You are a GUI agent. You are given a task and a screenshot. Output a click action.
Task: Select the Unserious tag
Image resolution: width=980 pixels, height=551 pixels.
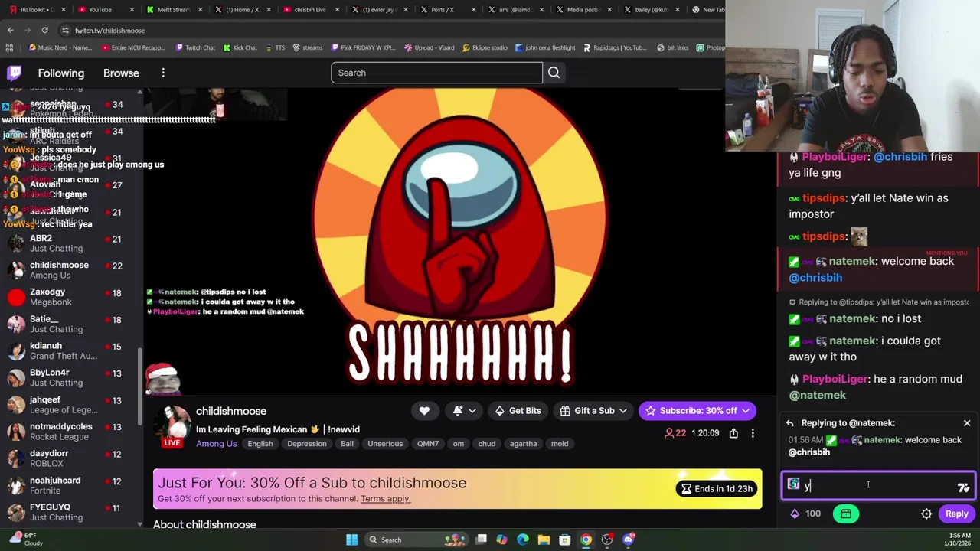click(x=385, y=444)
